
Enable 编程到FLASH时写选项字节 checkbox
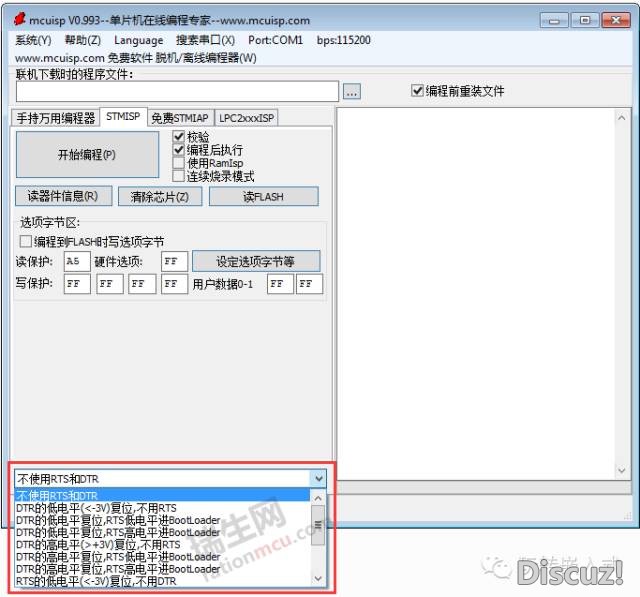click(x=92, y=242)
